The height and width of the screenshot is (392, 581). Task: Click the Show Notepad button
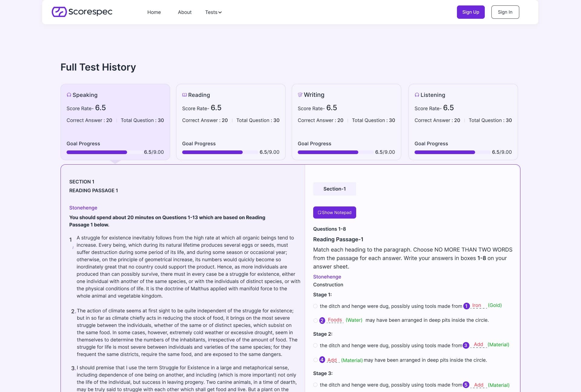[334, 212]
